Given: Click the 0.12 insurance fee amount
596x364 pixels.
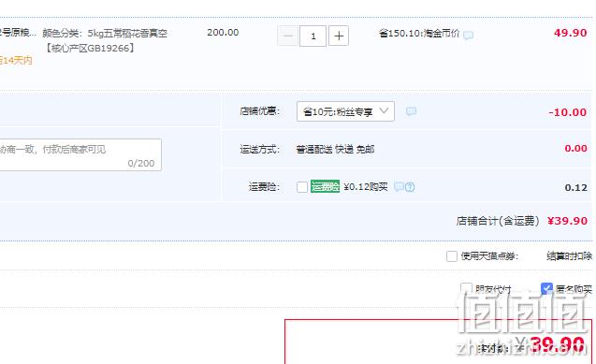Looking at the screenshot, I should pyautogui.click(x=575, y=188).
